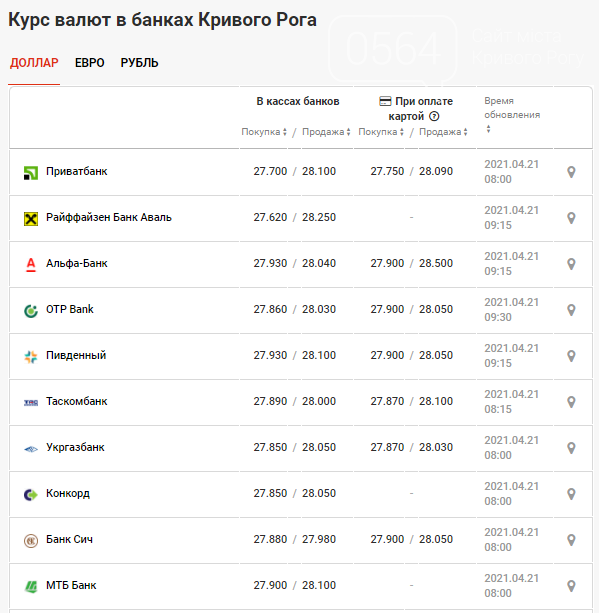Viewport: 599px width, 613px height.
Task: Click the map pin for OTP Bank
Action: coord(571,310)
